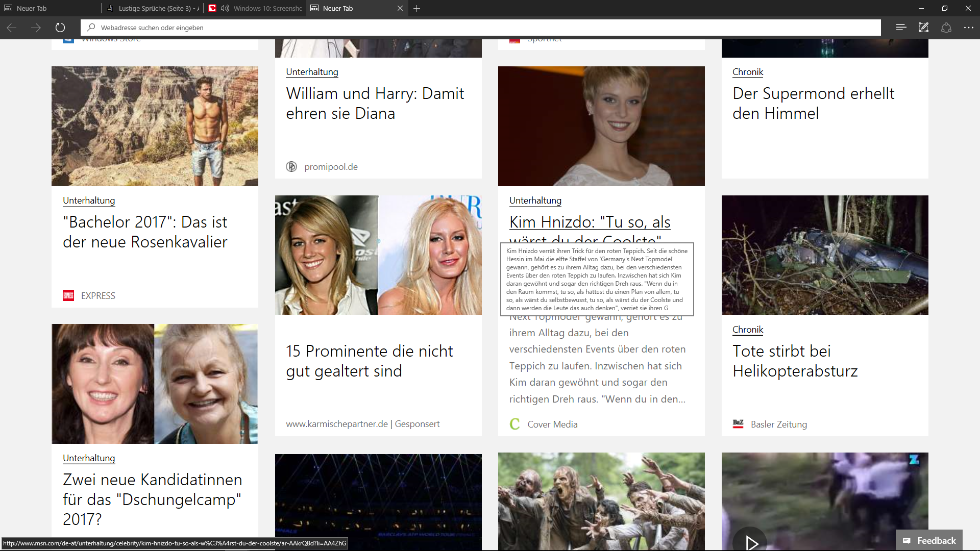Viewport: 980px width, 551px height.
Task: Open Unterhaltung category above Dschungelcamp headline
Action: [x=89, y=458]
